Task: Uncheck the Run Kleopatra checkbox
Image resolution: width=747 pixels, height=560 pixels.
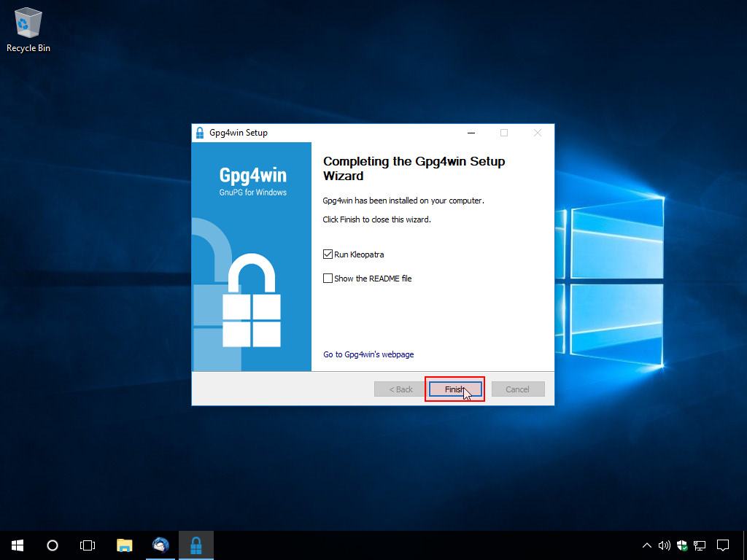Action: coord(328,254)
